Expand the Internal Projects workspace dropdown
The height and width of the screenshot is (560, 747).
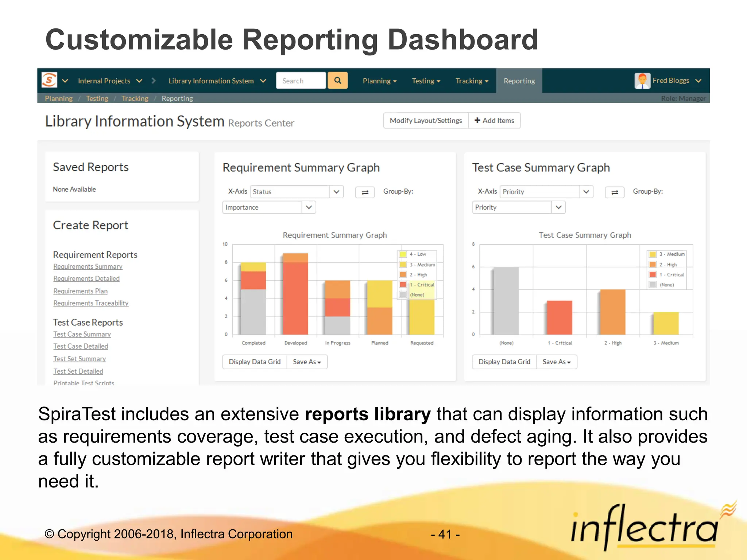tap(139, 81)
